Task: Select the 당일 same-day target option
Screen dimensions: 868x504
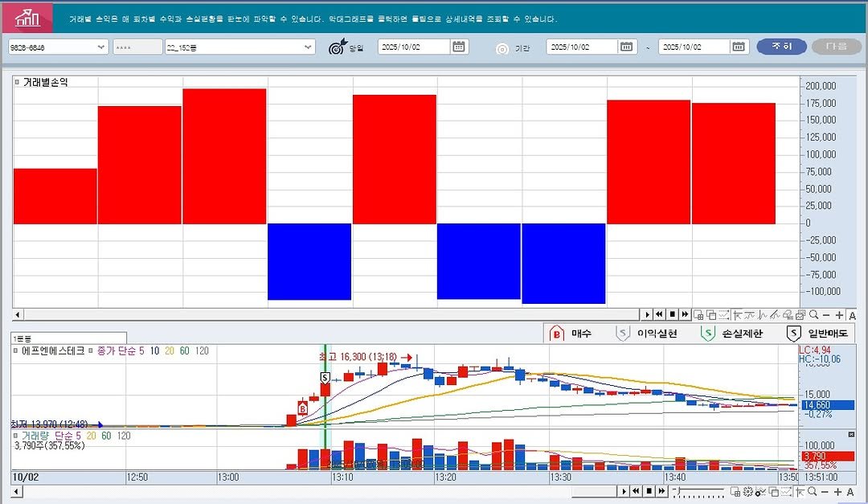Action: click(337, 47)
